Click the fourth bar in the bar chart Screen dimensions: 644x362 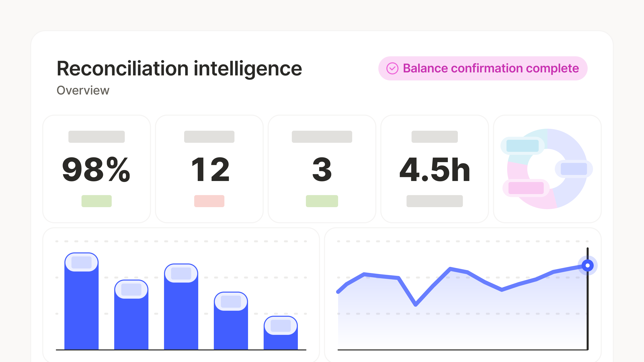point(231,321)
